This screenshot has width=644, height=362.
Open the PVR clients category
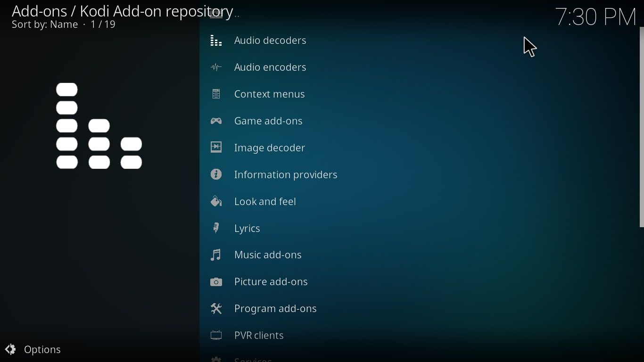(419, 336)
